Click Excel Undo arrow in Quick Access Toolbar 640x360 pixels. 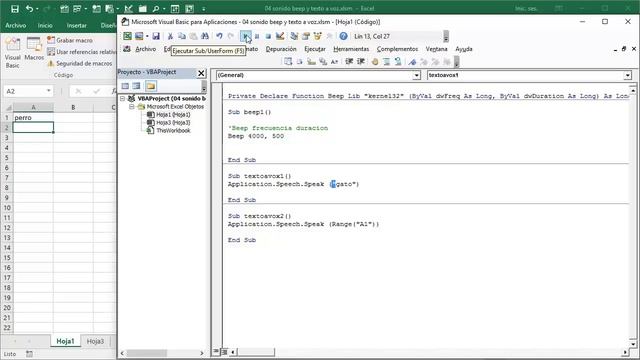point(29,9)
